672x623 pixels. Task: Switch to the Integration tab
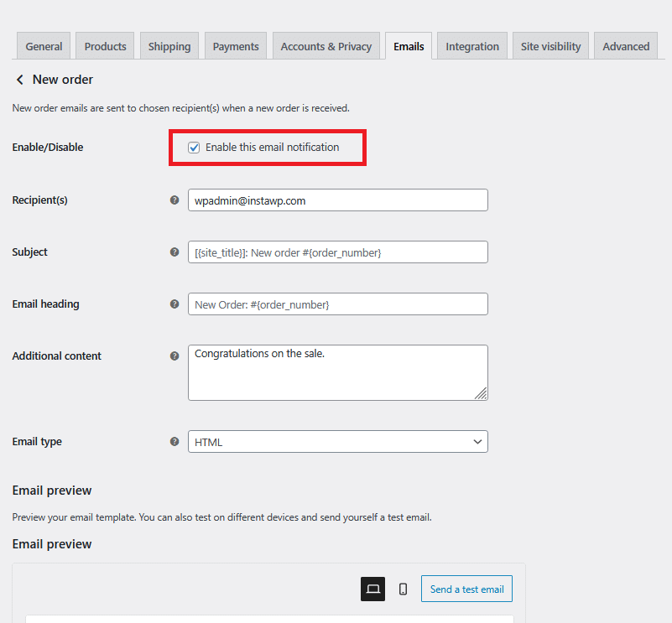[x=471, y=46]
